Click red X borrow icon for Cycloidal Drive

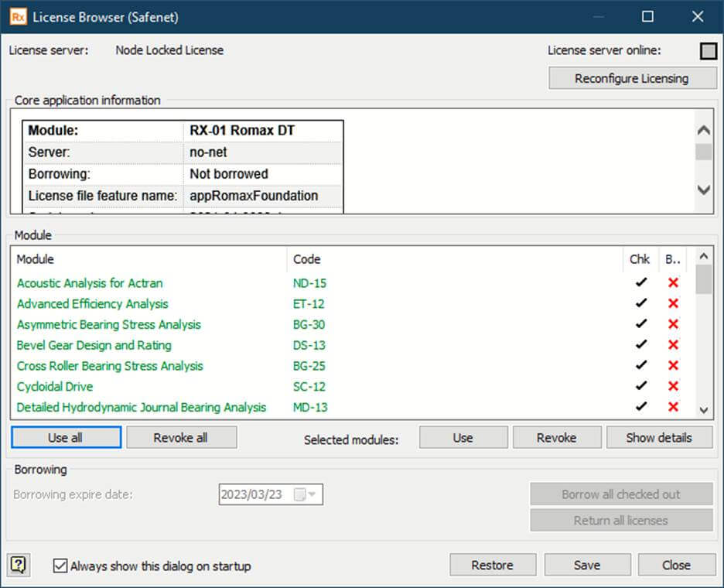pyautogui.click(x=673, y=386)
